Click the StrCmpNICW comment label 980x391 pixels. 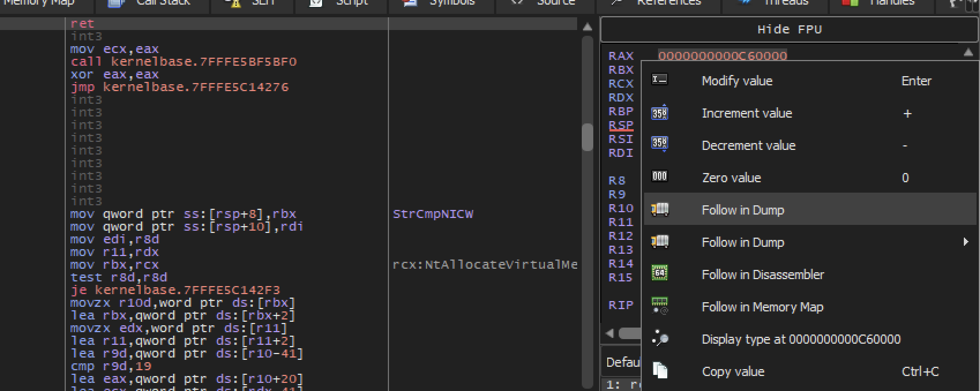pyautogui.click(x=433, y=214)
